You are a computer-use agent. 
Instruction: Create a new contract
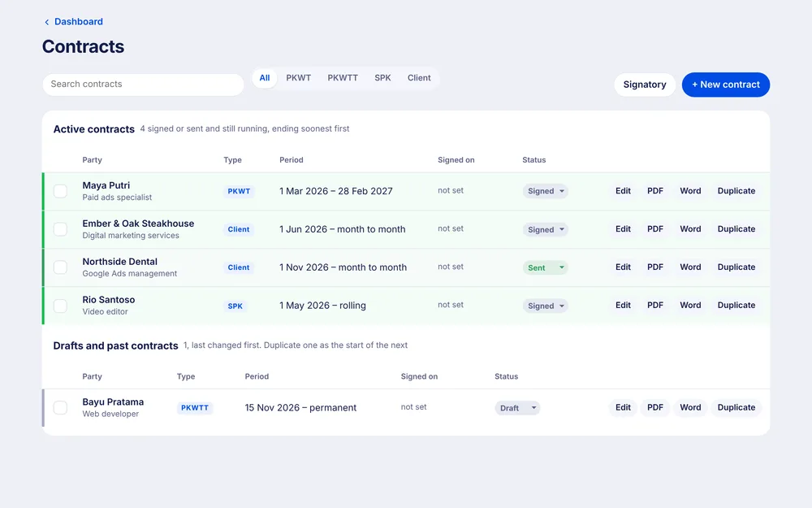pos(725,85)
